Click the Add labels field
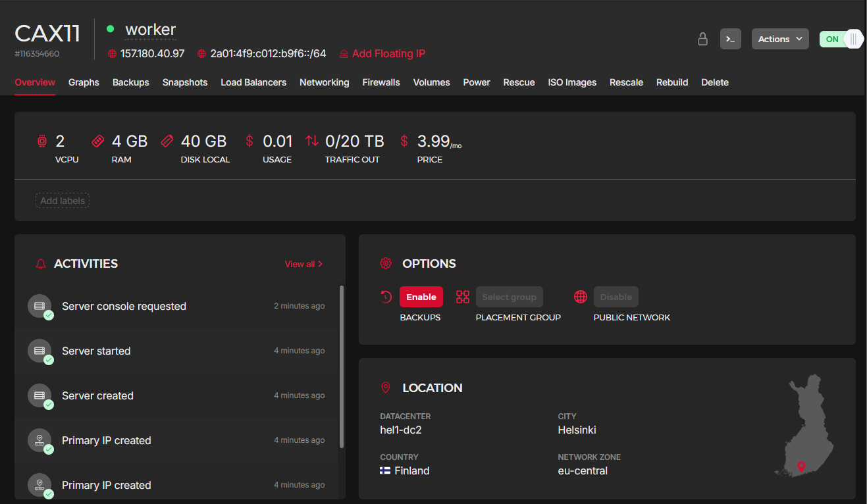867x504 pixels. 63,201
